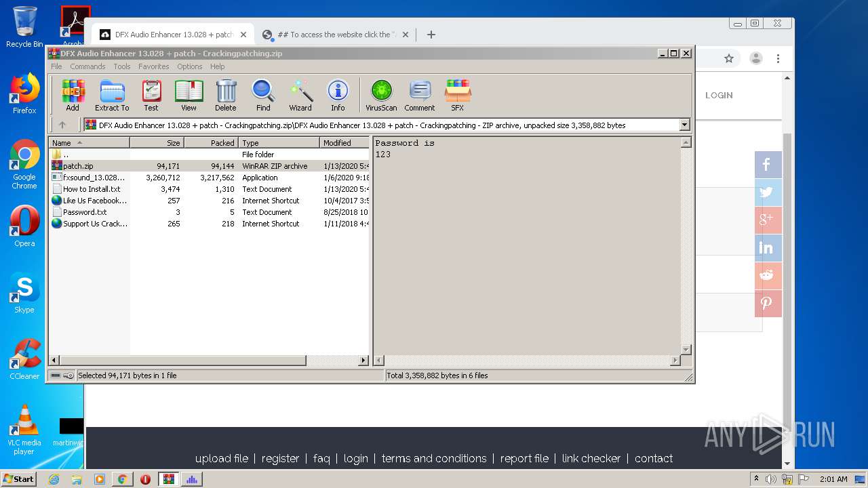This screenshot has height=488, width=868.
Task: Select the patch.zip file row
Action: (x=209, y=166)
